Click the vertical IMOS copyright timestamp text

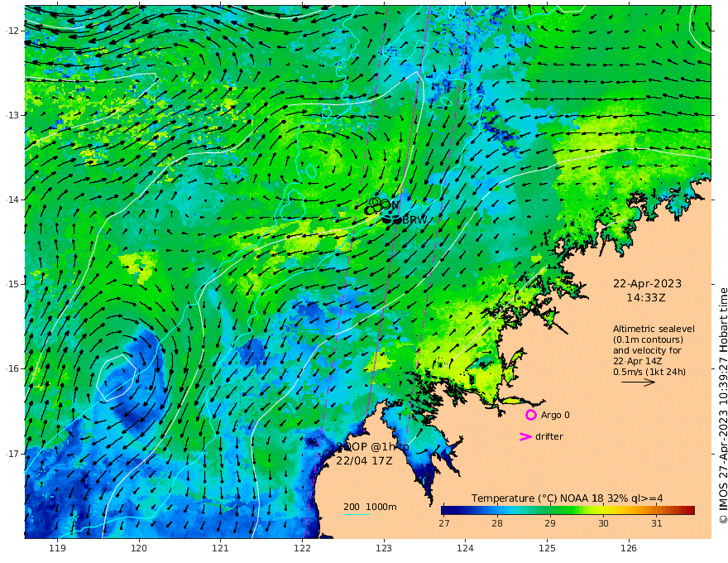pos(723,406)
